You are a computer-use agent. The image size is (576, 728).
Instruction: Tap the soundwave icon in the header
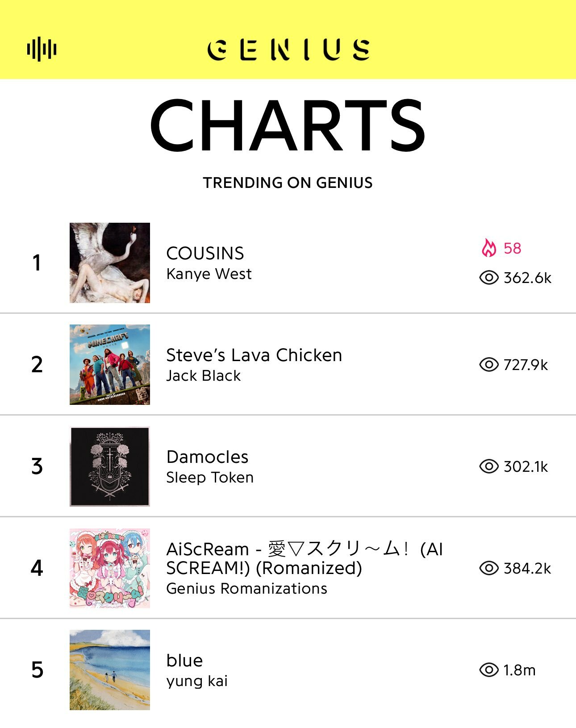(x=42, y=49)
